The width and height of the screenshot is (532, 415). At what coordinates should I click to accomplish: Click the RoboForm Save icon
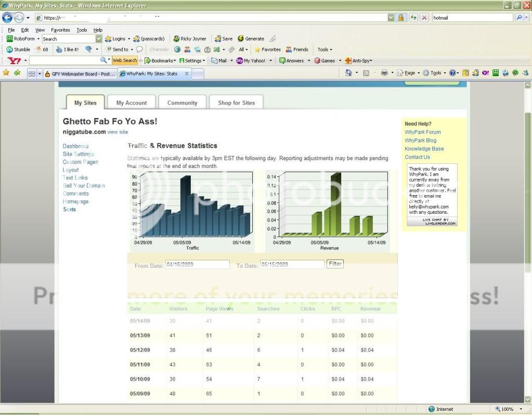(x=224, y=39)
